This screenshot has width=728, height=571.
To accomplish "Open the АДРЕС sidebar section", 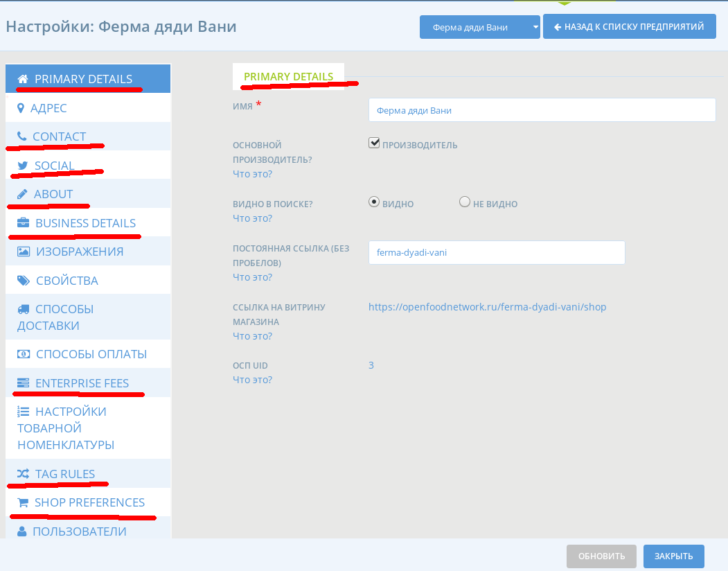I will [x=88, y=108].
